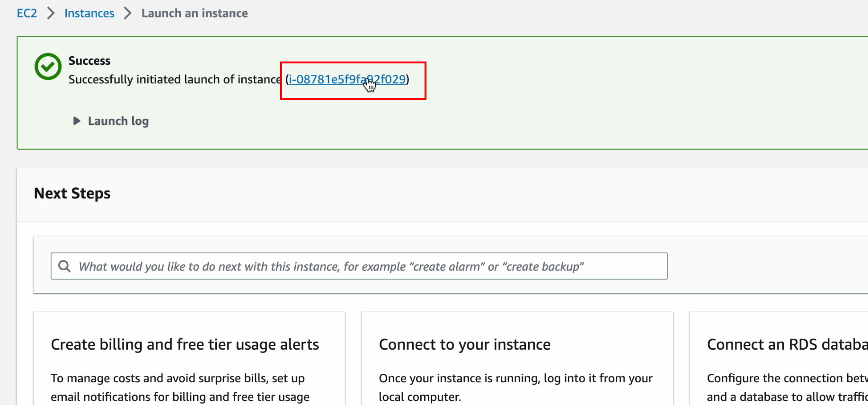Click the 'Next Steps' heading
The height and width of the screenshot is (405, 868).
pyautogui.click(x=72, y=194)
